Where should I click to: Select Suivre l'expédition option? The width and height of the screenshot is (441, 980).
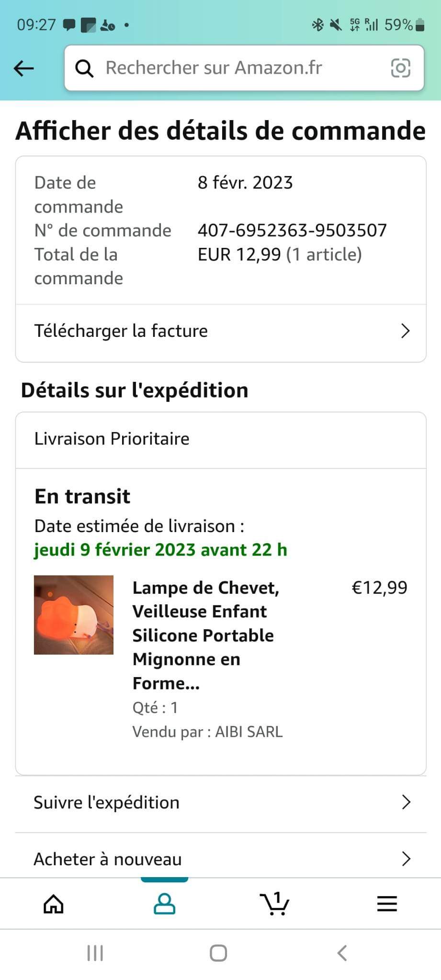pos(221,802)
